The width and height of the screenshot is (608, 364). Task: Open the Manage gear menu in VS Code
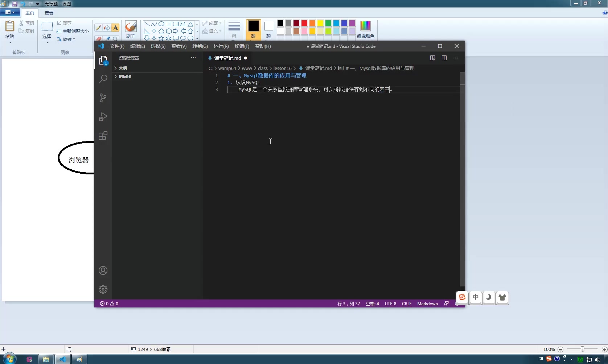pos(103,289)
